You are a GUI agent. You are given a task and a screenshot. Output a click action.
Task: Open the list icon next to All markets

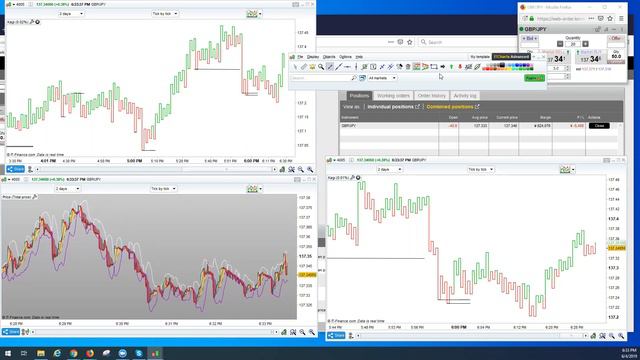362,78
